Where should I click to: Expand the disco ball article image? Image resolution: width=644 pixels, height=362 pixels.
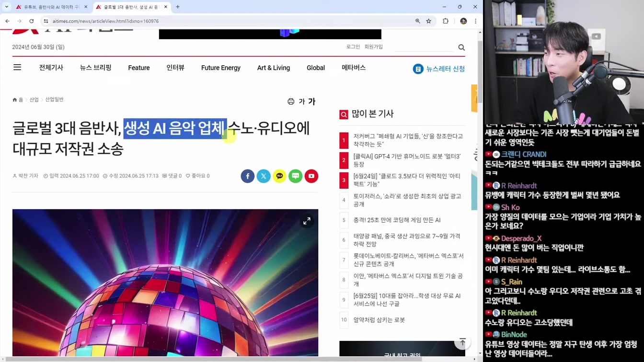pos(307,221)
